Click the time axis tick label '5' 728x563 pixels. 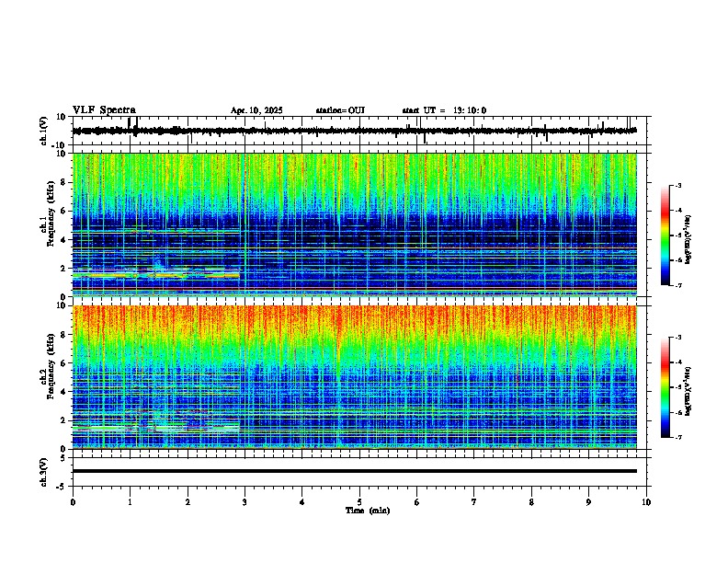(x=359, y=502)
